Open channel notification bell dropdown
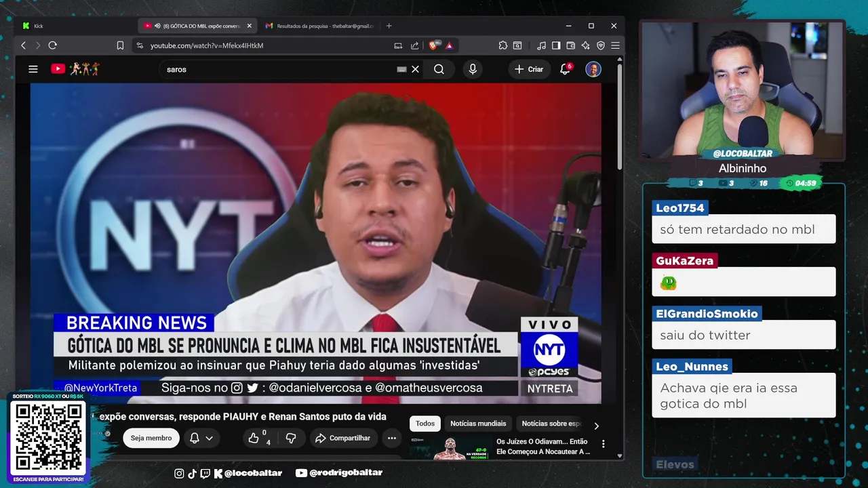Viewport: 868px width, 488px height. click(x=201, y=438)
